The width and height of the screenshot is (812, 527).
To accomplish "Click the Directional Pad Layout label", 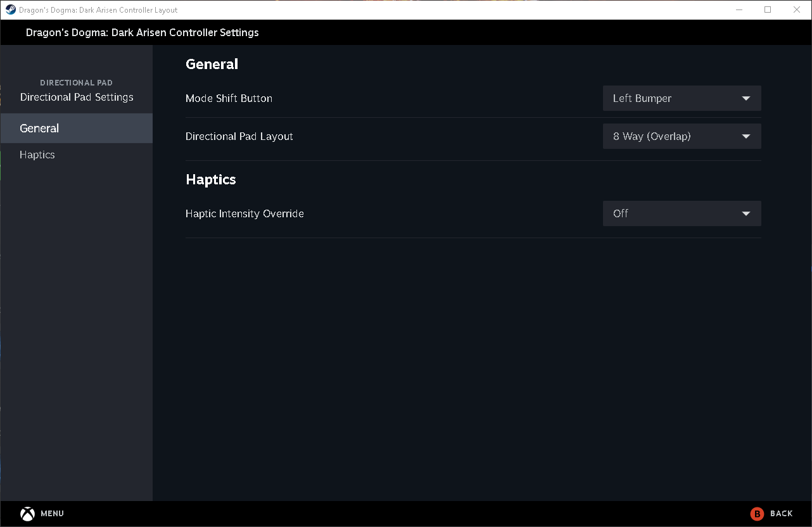I will pyautogui.click(x=239, y=136).
